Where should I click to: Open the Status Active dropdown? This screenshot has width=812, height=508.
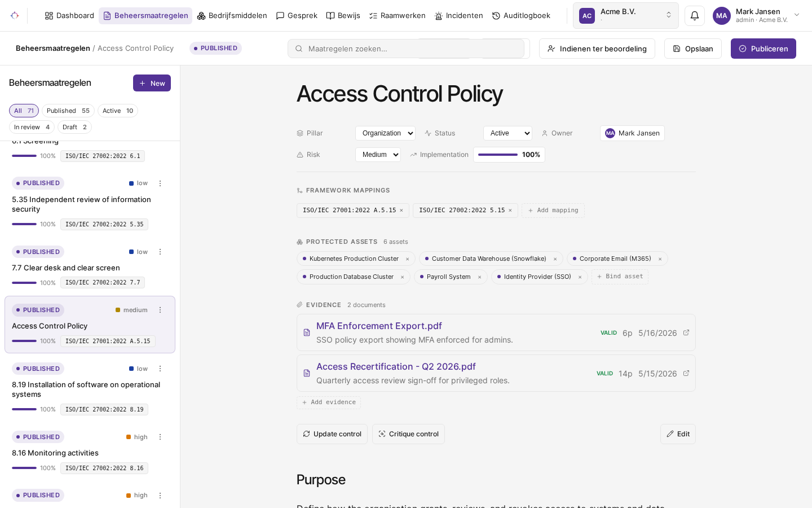coord(507,133)
